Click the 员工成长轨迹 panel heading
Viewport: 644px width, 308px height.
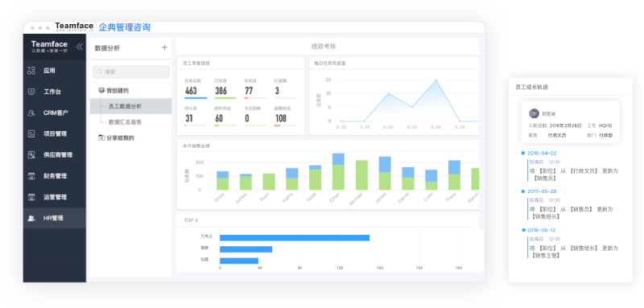pyautogui.click(x=531, y=88)
